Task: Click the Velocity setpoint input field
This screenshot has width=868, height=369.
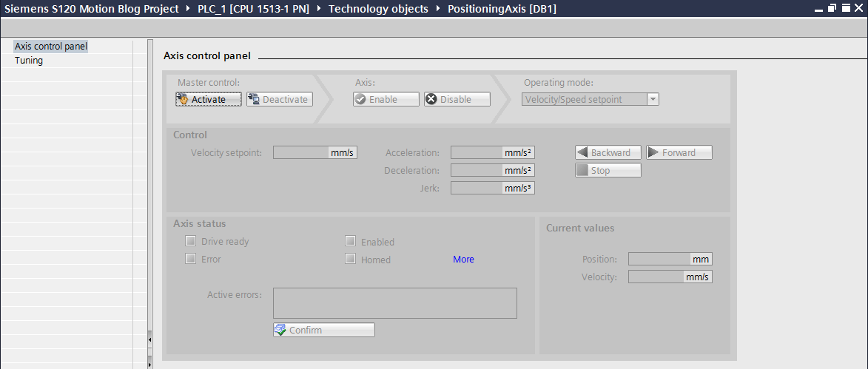Action: [315, 152]
